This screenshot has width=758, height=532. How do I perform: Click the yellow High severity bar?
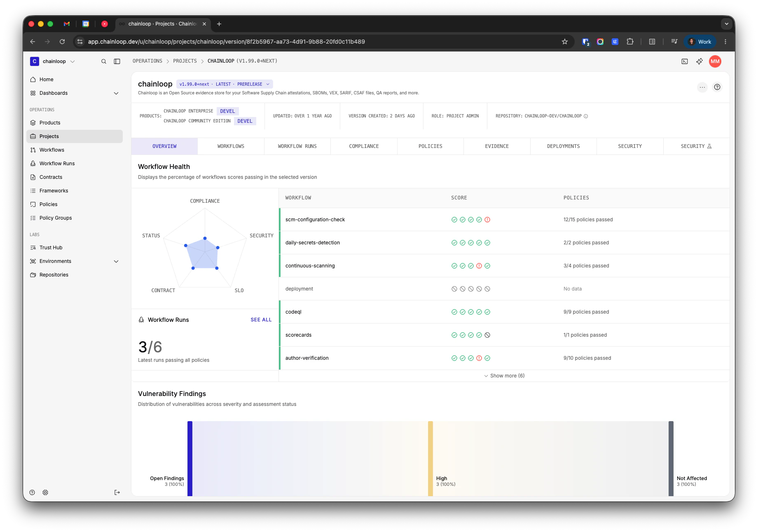[x=430, y=459]
